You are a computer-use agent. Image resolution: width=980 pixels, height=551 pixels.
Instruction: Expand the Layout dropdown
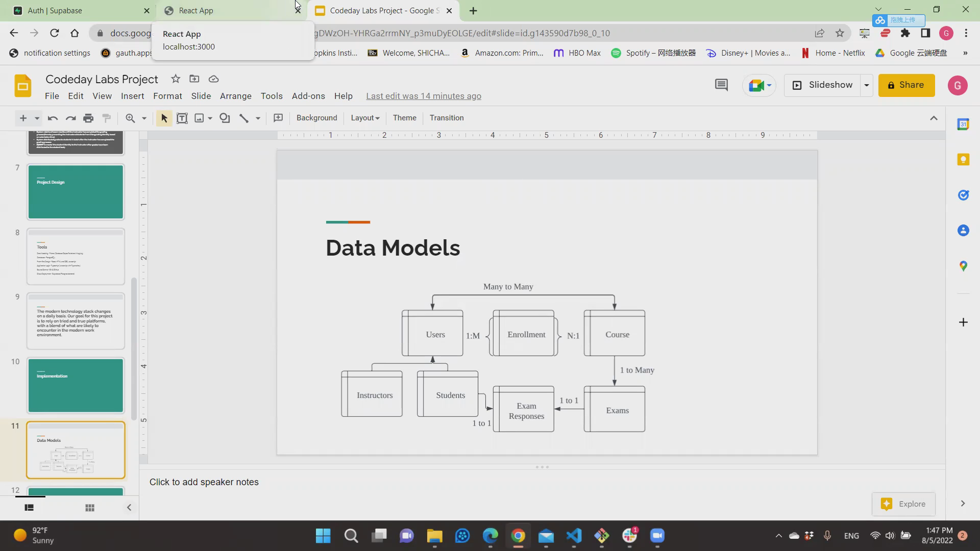[365, 118]
